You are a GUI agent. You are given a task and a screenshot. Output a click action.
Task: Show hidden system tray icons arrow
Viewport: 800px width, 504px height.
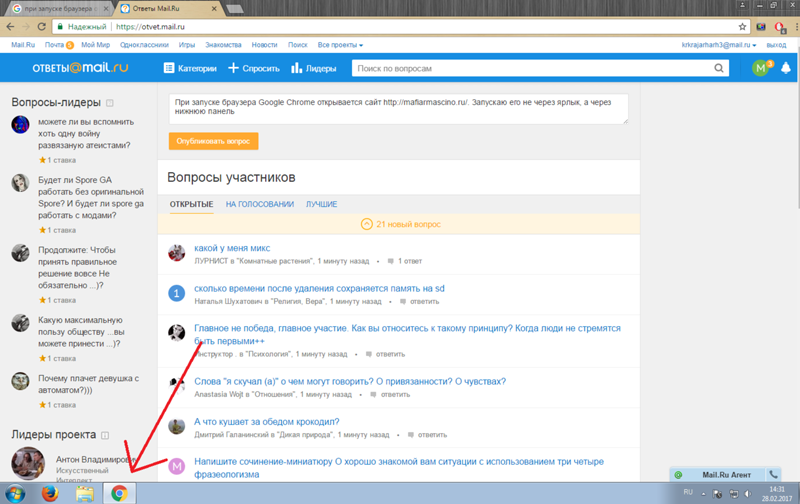(704, 494)
